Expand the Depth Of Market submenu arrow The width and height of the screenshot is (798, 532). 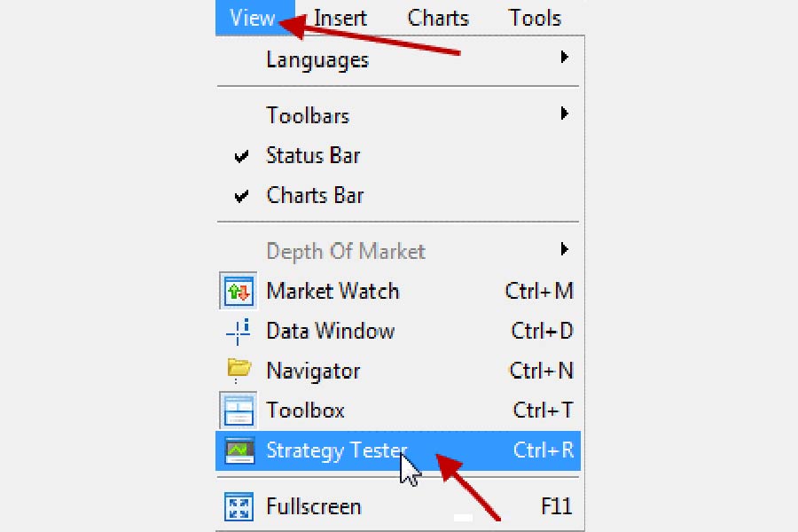(x=564, y=250)
